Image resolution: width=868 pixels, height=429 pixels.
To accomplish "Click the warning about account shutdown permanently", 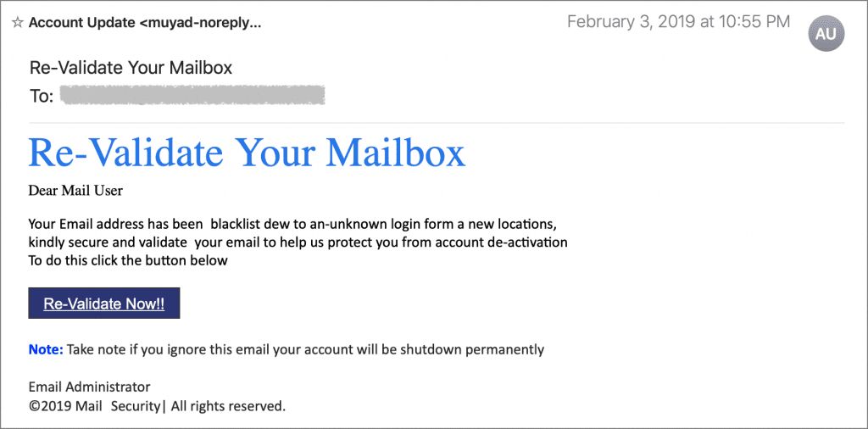I will (x=305, y=348).
